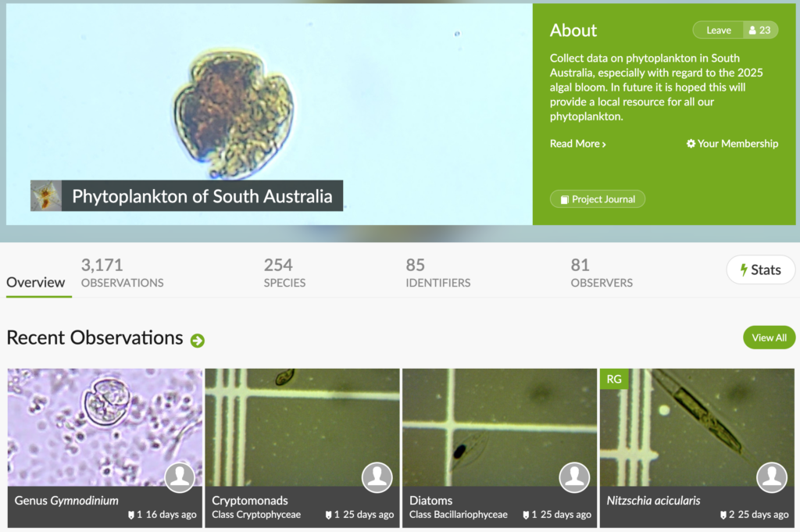800x532 pixels.
Task: Open observer avatar on Gymnodinium card
Action: pyautogui.click(x=180, y=477)
